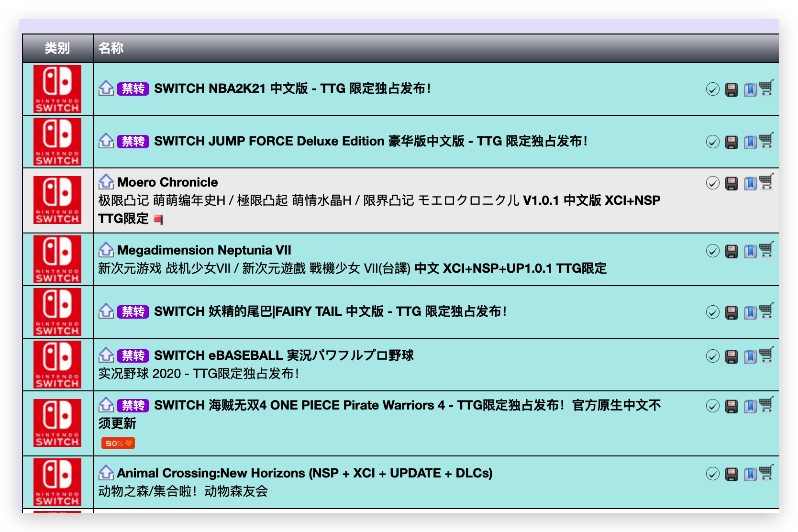The height and width of the screenshot is (532, 798).
Task: Click Nintendo Switch category thumbnail in Moero Chronicle row
Action: coord(57,200)
